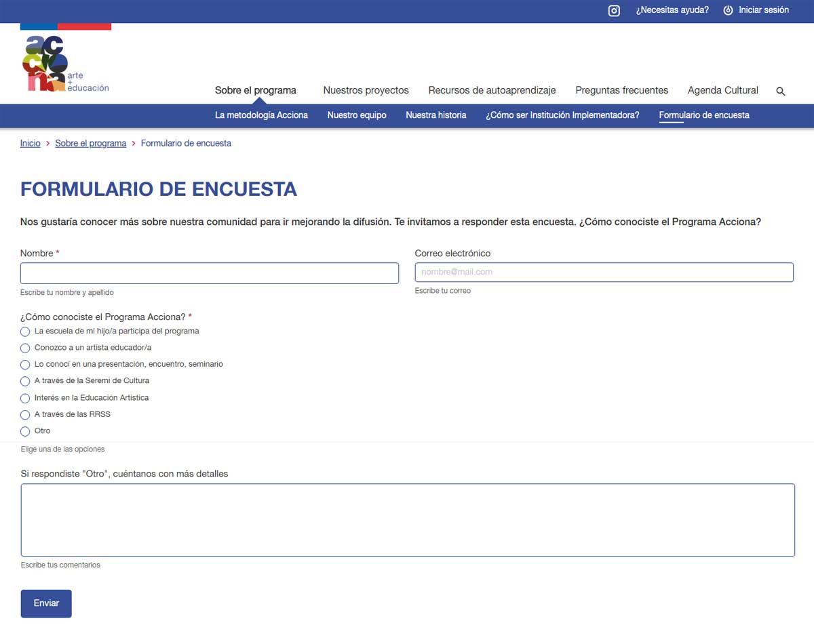This screenshot has width=814, height=644.
Task: Go to 'Preguntas frecuentes' menu item
Action: click(622, 90)
